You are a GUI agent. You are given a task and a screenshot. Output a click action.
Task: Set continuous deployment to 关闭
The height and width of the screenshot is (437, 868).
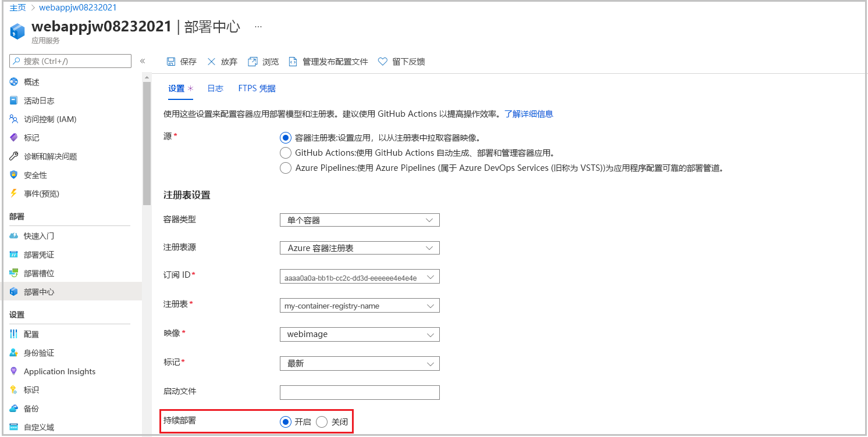pyautogui.click(x=322, y=422)
